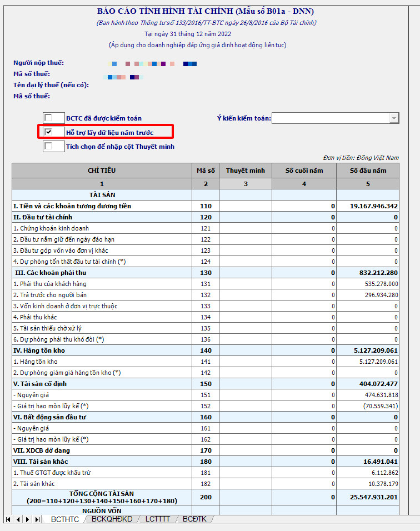Select the 'Thuyết minh' cell of code 121

[245, 228]
